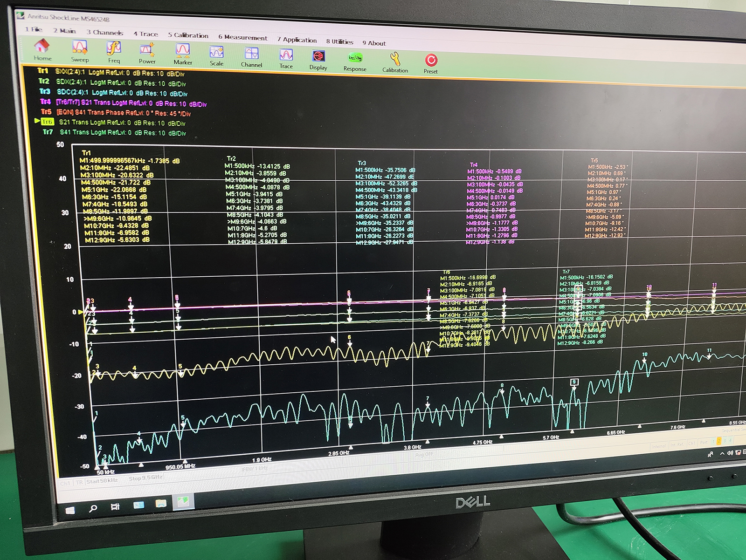Click the Trace toolbar icon
This screenshot has width=746, height=560.
click(286, 55)
